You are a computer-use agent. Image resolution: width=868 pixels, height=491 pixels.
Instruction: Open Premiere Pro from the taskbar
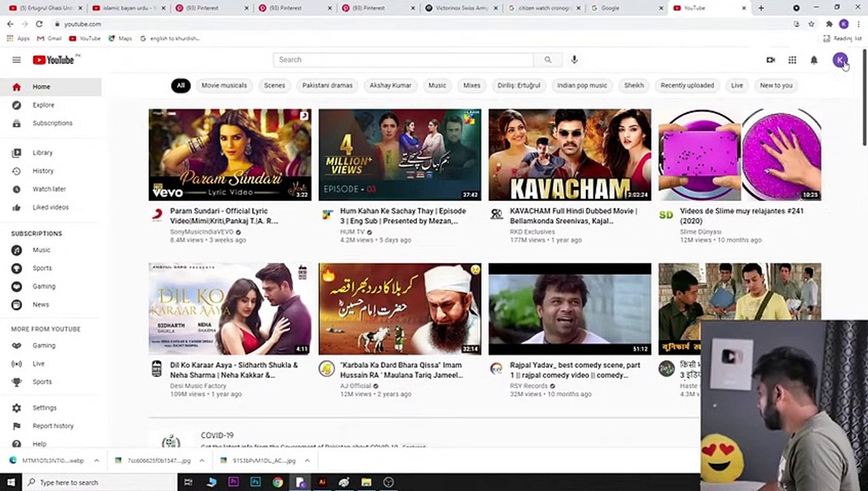pos(233,482)
